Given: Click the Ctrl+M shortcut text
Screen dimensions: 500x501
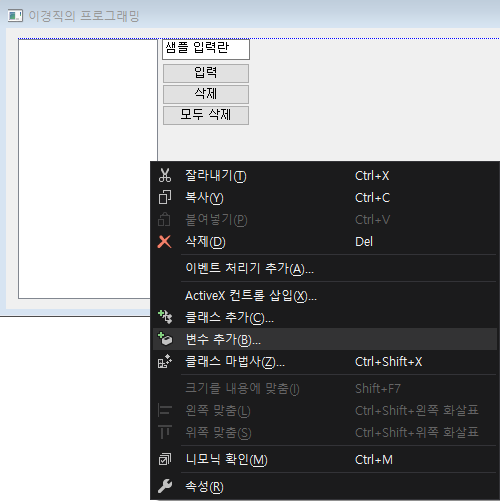Looking at the screenshot, I should pos(374,459).
